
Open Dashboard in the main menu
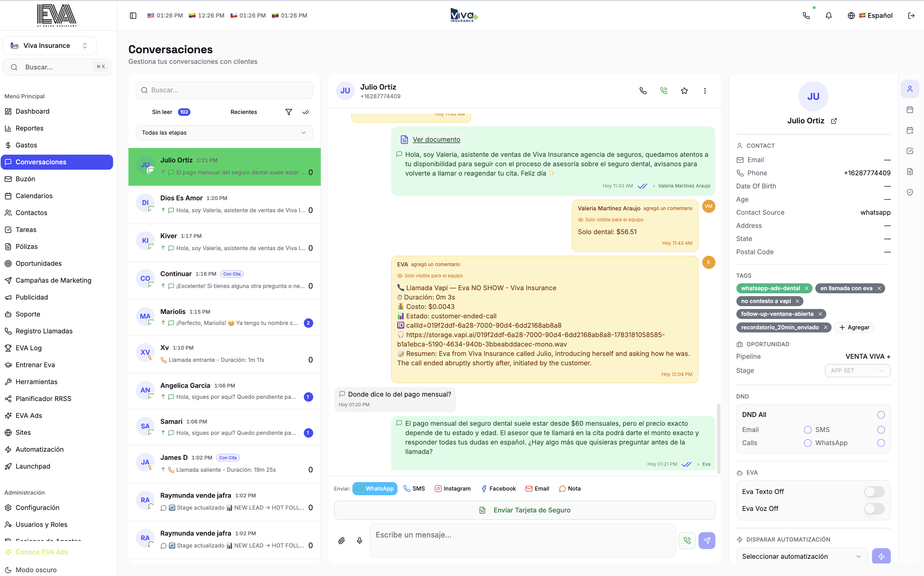tap(57, 111)
